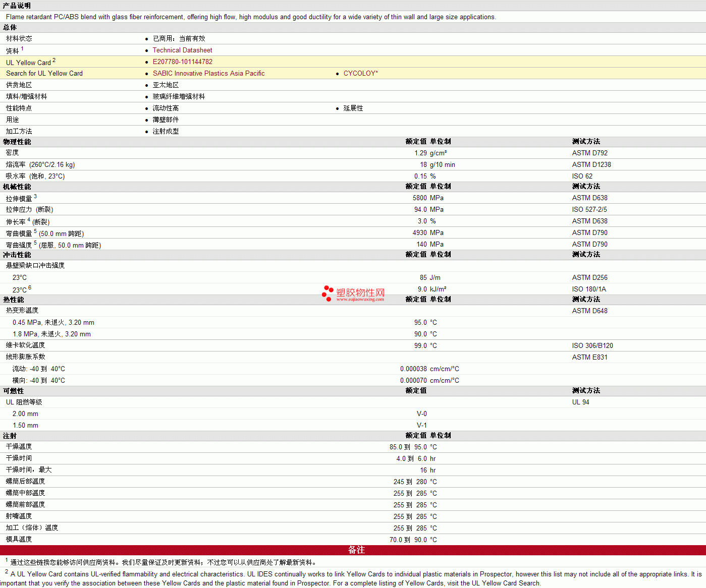Viewport: 706px width, 588px height.
Task: Click the 已商用：当前有效 status value
Action: click(x=179, y=38)
